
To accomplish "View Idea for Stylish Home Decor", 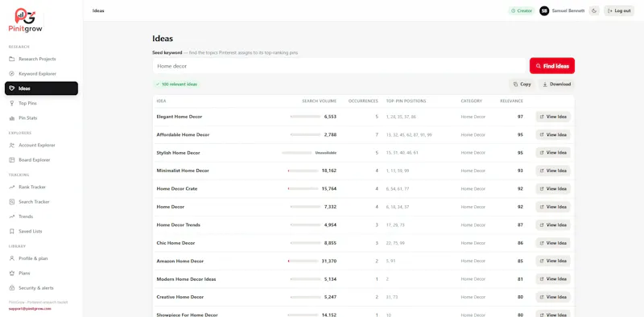I will coord(553,153).
